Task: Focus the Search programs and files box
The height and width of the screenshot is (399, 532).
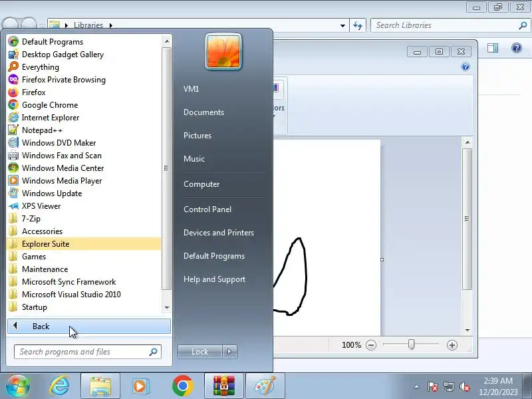Action: coord(88,352)
